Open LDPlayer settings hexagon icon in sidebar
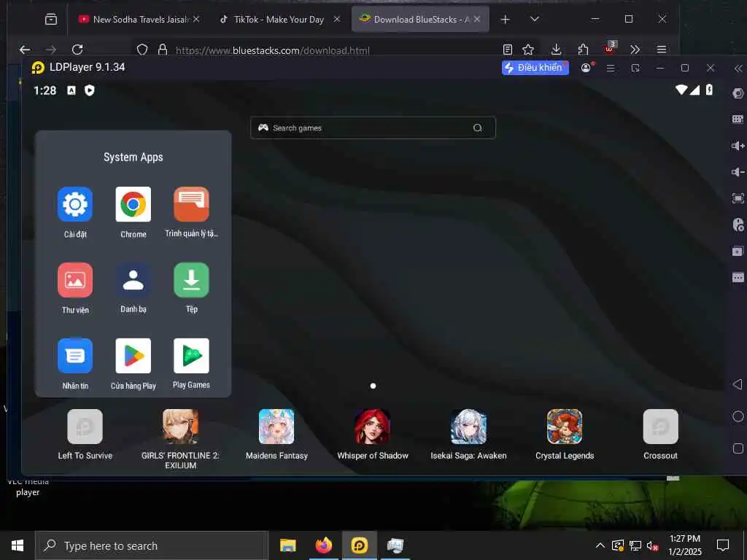 point(738,93)
